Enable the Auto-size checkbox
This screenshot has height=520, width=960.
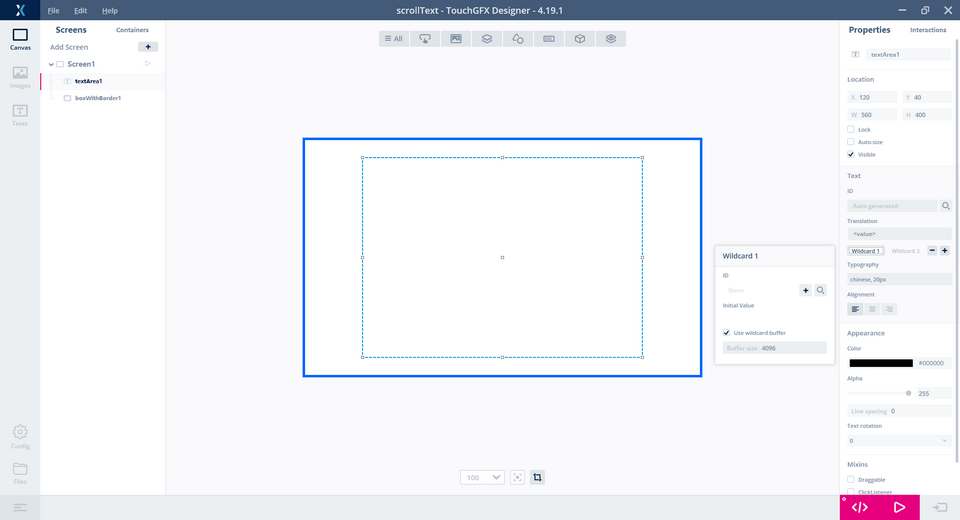pos(850,141)
